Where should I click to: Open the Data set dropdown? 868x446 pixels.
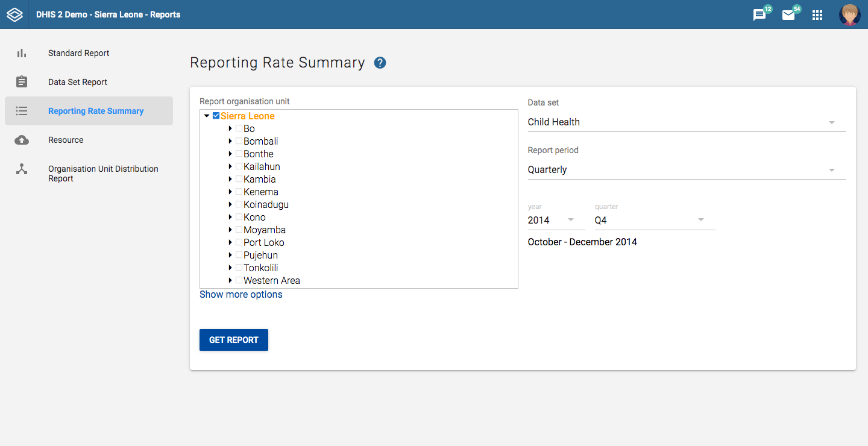click(x=687, y=122)
